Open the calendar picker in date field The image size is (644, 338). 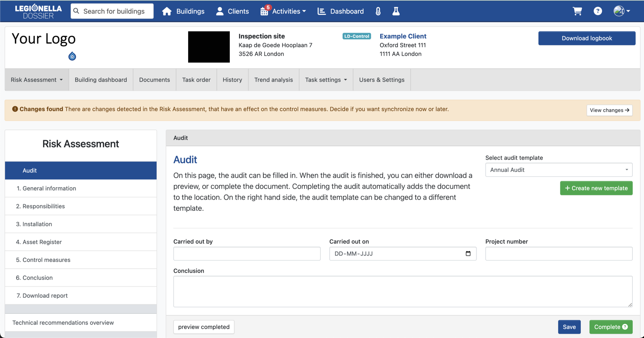pyautogui.click(x=468, y=253)
